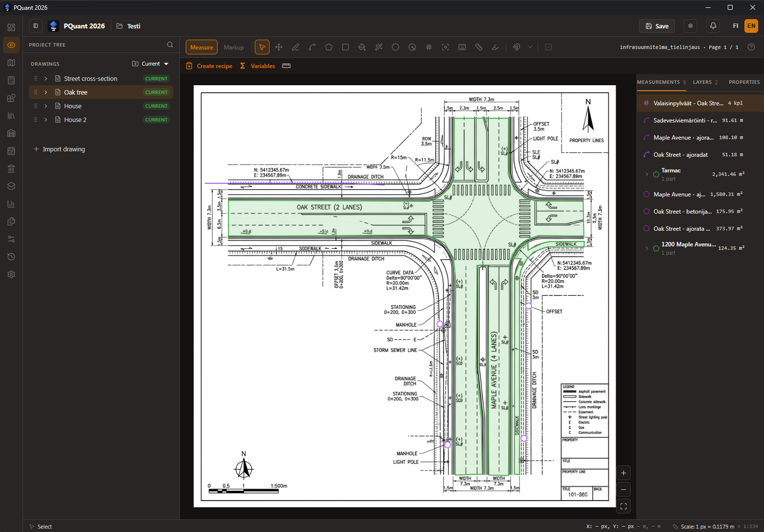The width and height of the screenshot is (764, 532).
Task: Switch to Measure mode
Action: 201,48
